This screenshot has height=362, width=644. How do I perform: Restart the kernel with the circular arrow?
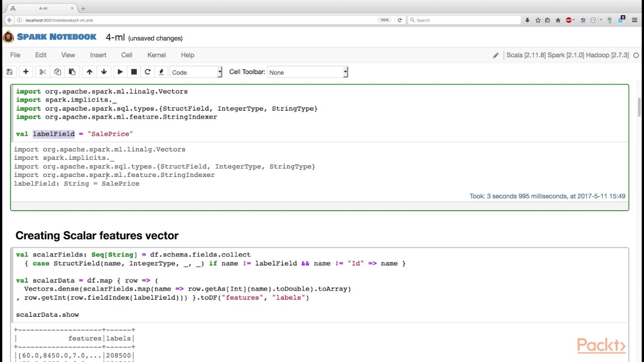(x=147, y=72)
